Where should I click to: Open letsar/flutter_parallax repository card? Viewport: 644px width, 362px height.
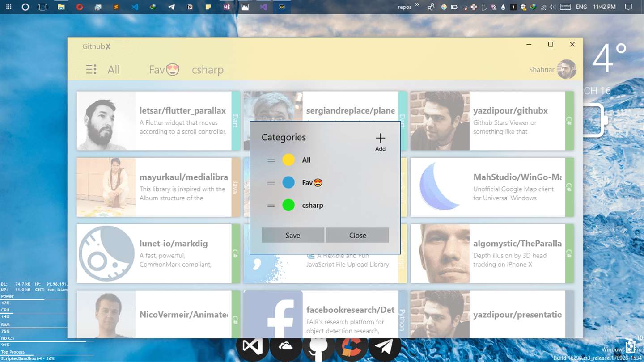click(158, 121)
